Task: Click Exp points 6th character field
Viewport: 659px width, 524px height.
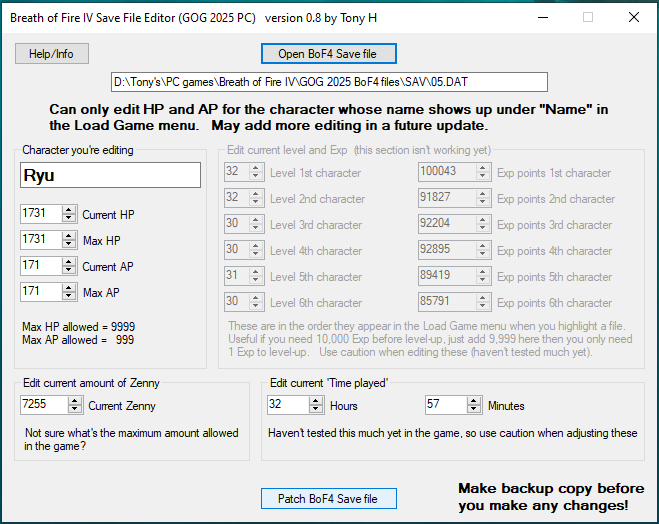Action: [455, 302]
